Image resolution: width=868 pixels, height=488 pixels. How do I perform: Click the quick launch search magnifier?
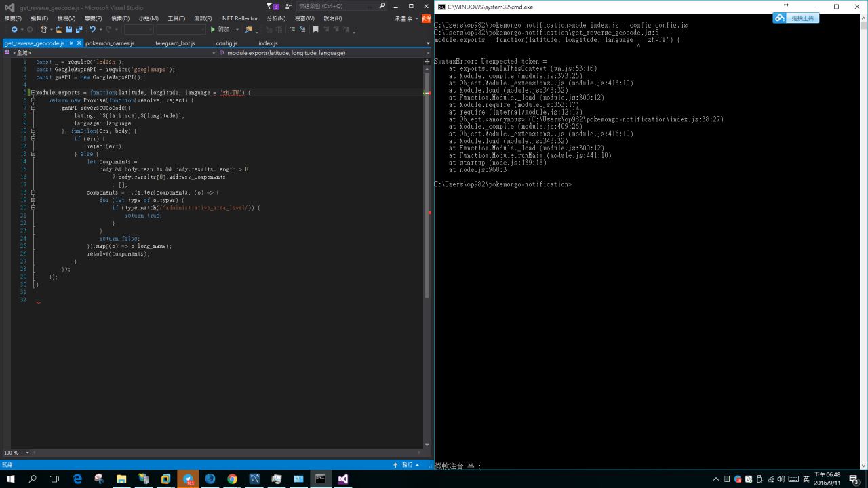382,6
